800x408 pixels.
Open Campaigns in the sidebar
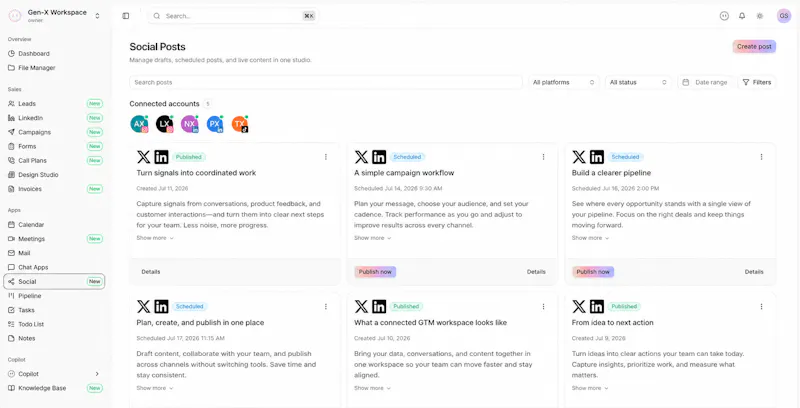point(54,132)
